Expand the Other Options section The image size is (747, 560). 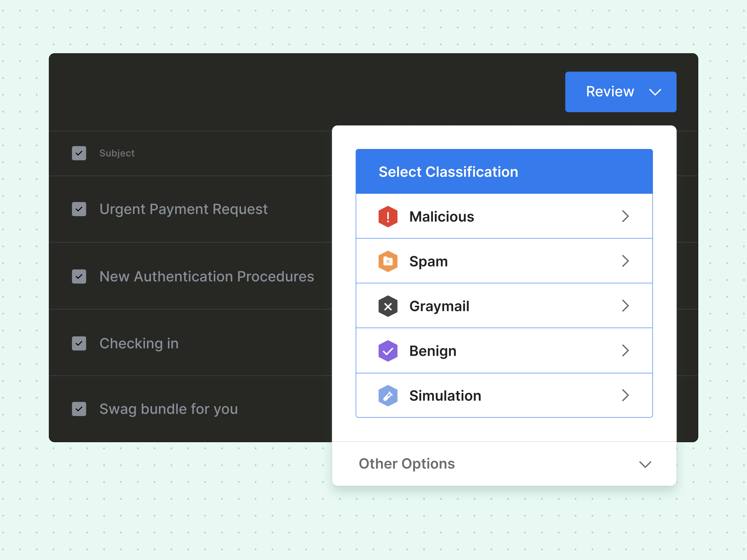point(504,464)
